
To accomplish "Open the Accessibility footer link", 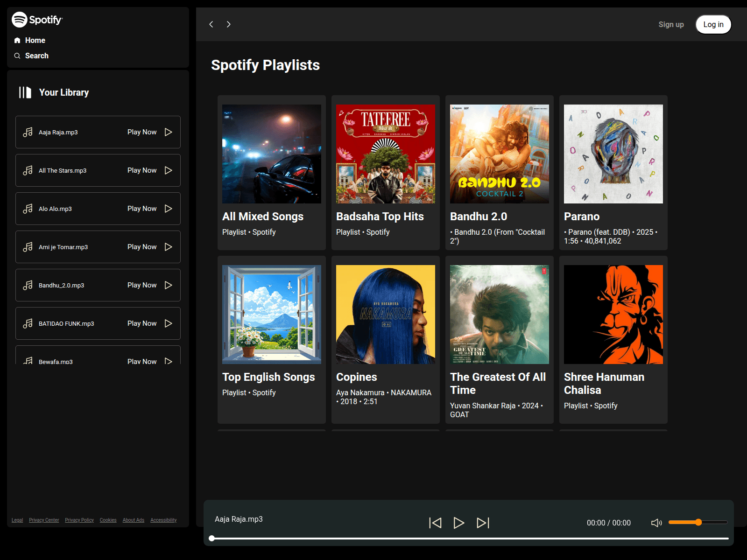I will pos(163,520).
